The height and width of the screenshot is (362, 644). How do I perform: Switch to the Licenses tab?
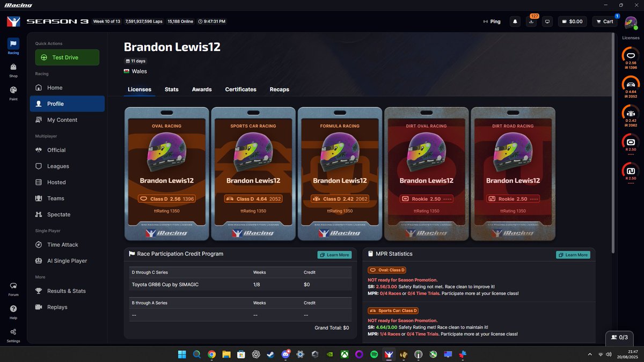(140, 90)
